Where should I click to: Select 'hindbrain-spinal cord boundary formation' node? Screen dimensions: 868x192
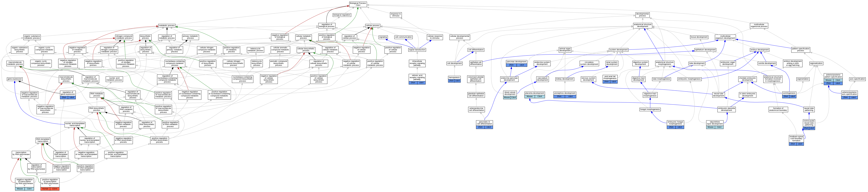797,138
